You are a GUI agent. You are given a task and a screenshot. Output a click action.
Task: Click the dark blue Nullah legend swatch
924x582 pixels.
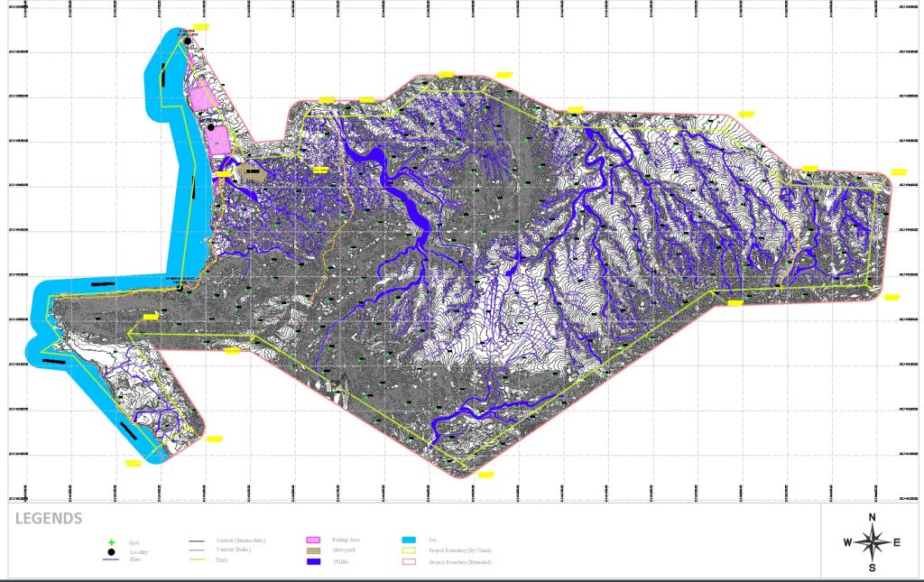[x=315, y=560]
